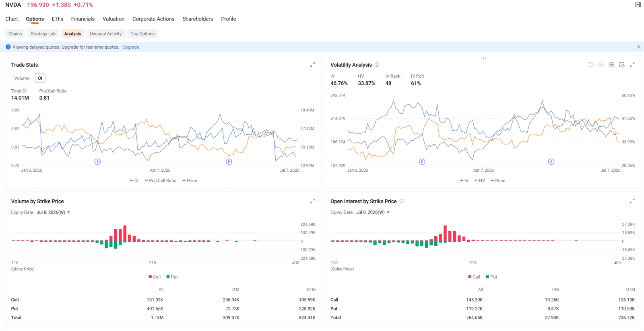This screenshot has height=331, width=644.
Task: Click OTM total volume 824.41K
Action: click(x=307, y=317)
